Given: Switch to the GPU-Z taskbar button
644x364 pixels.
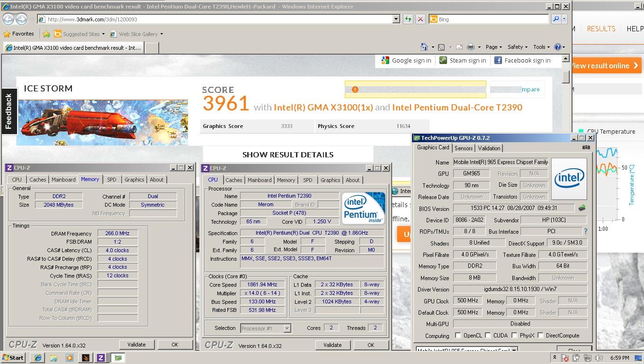Looking at the screenshot, I should (118, 358).
